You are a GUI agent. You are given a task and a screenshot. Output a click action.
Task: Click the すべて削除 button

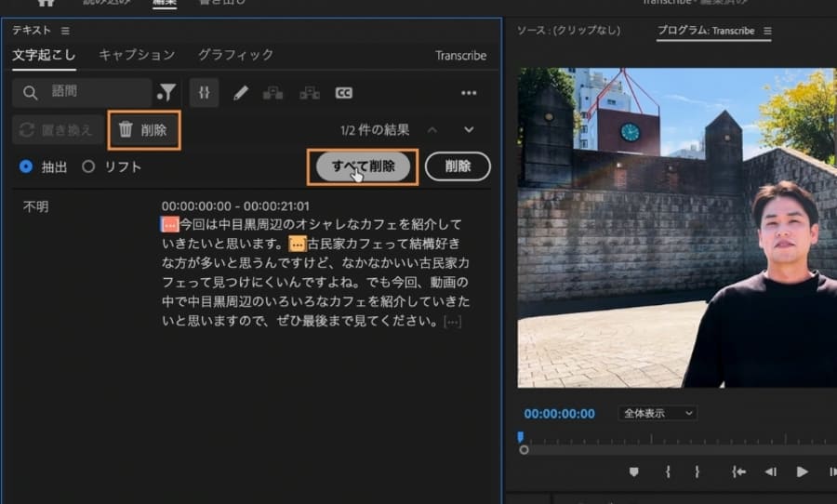[x=363, y=166]
